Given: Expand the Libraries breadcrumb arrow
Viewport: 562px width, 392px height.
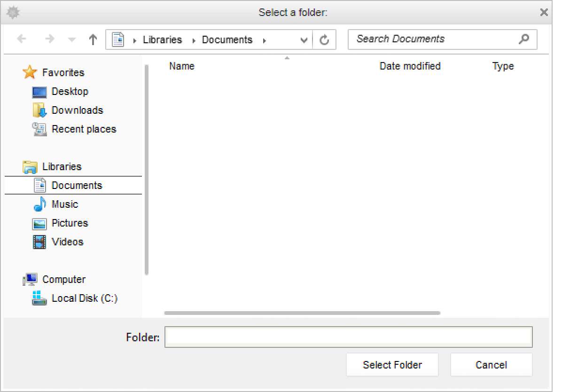Looking at the screenshot, I should coord(194,40).
